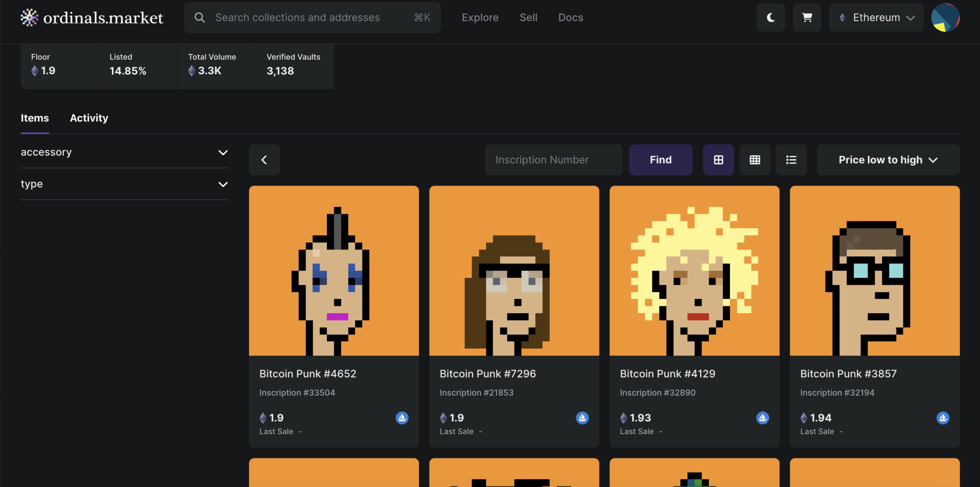This screenshot has height=487, width=980.
Task: Switch to large grid view
Action: [719, 160]
